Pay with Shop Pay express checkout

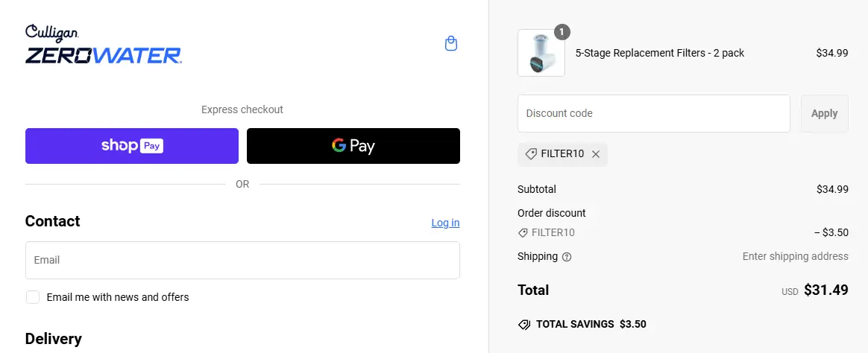point(132,146)
